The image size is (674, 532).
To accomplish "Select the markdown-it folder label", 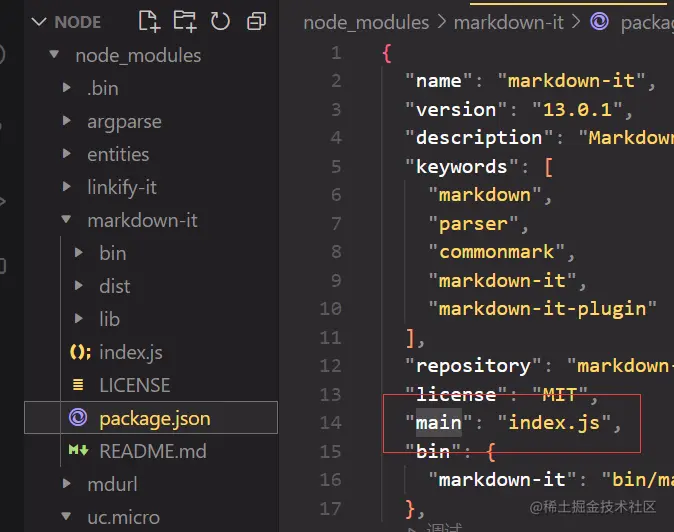I will 142,221.
